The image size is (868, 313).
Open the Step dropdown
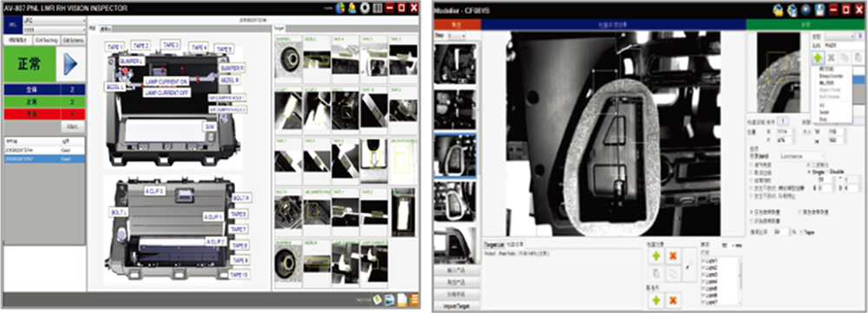pos(457,36)
